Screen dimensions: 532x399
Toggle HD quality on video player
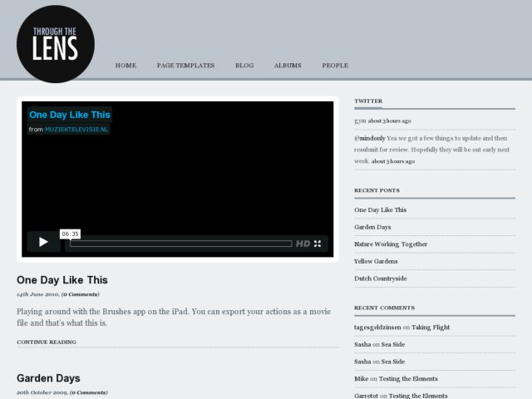tap(303, 244)
